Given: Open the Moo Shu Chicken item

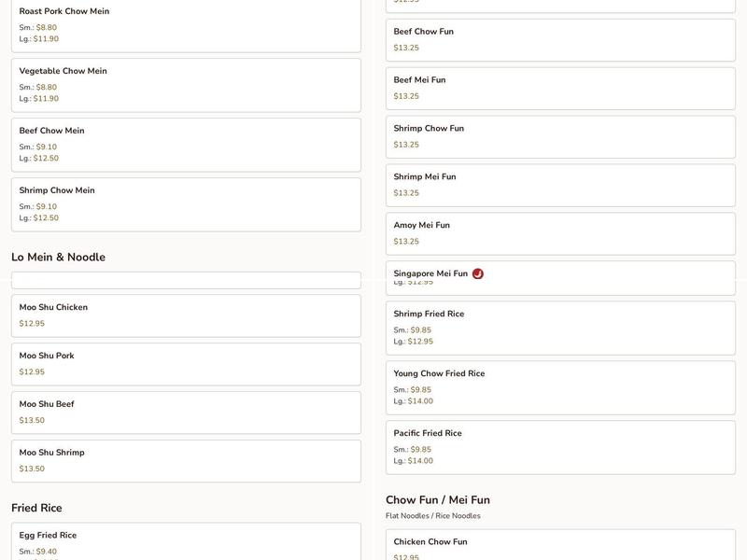Looking at the screenshot, I should tap(186, 315).
